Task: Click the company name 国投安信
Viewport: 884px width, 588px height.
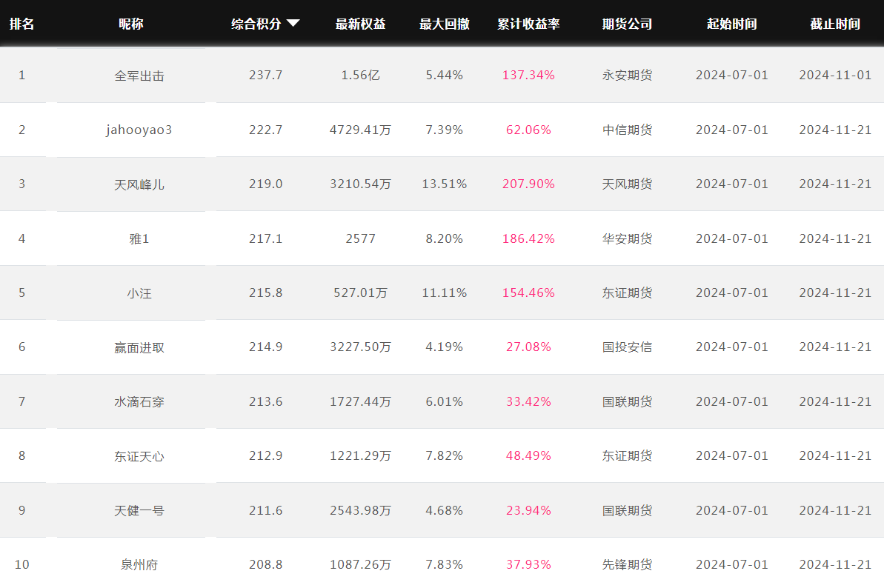Action: tap(627, 347)
